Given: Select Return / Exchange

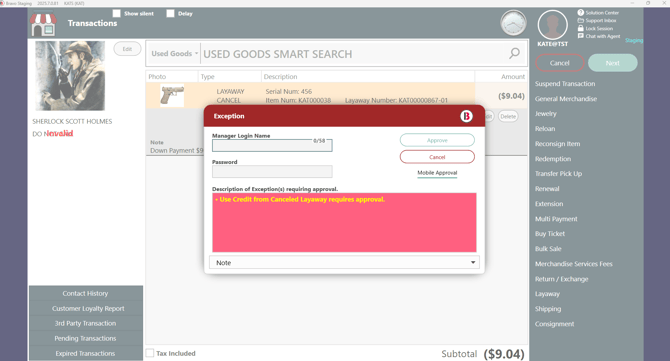Looking at the screenshot, I should pyautogui.click(x=561, y=279).
